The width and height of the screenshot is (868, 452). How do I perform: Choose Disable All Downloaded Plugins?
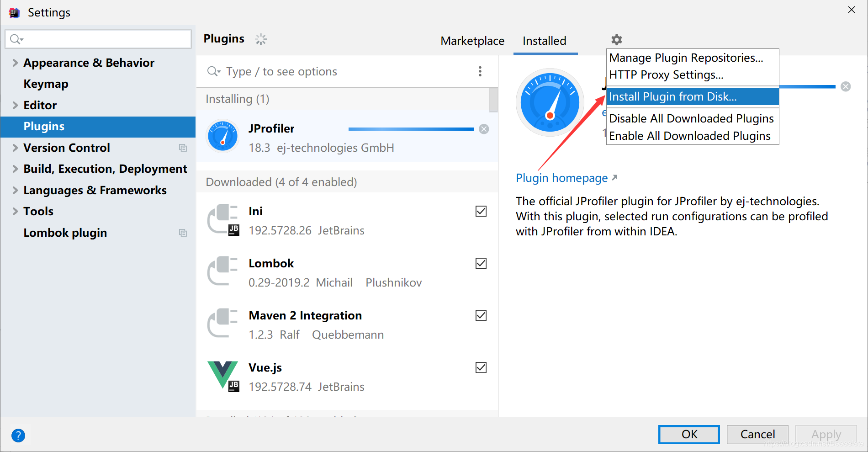pos(693,119)
